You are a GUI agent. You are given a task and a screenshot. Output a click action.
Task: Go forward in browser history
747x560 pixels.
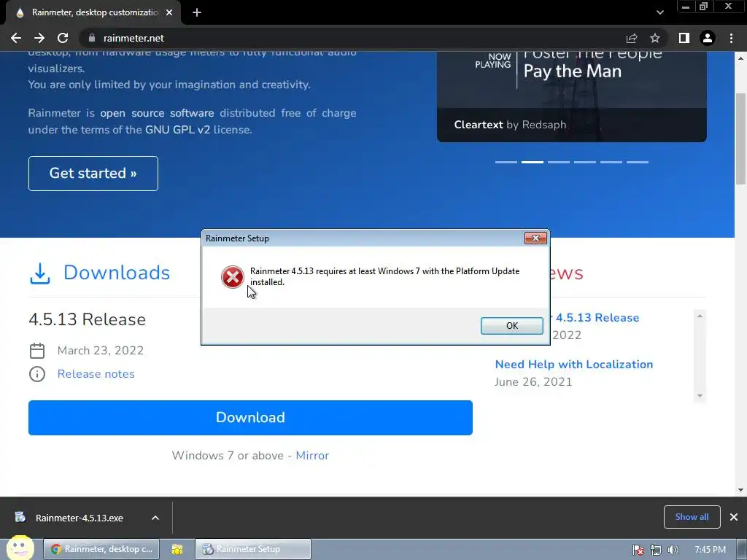coord(39,38)
